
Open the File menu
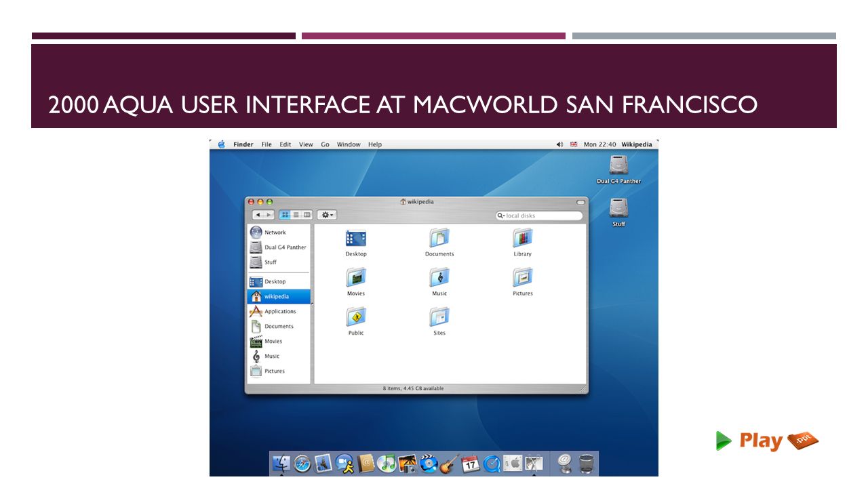click(267, 144)
